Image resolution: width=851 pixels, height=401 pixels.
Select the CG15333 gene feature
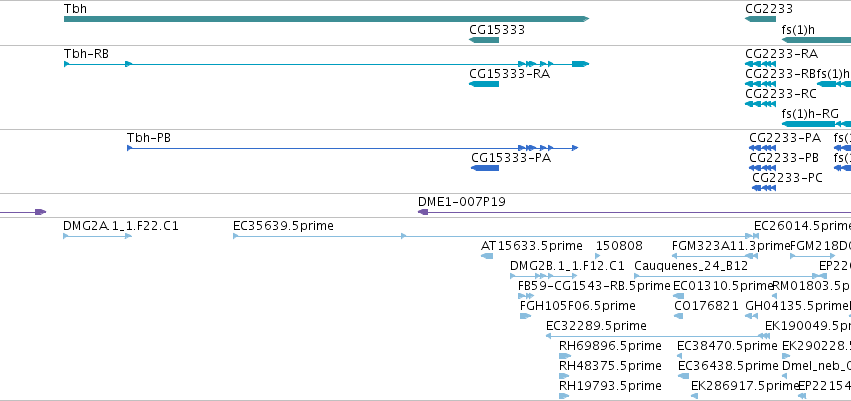click(x=483, y=40)
